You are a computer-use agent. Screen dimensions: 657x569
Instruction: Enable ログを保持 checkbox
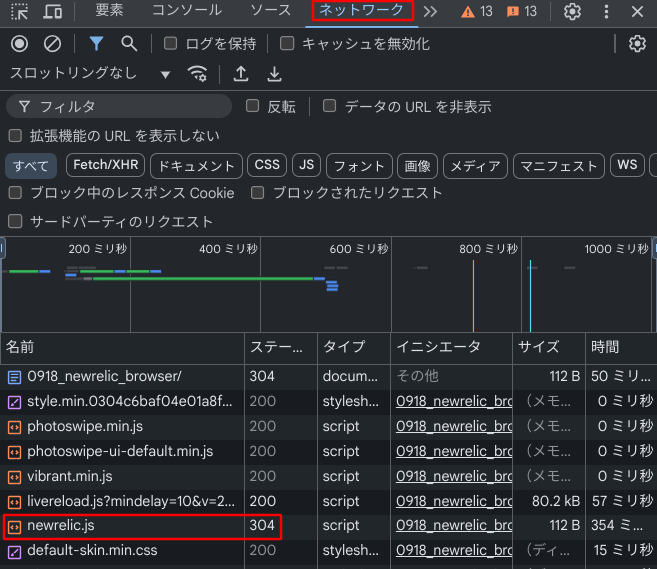tap(170, 43)
